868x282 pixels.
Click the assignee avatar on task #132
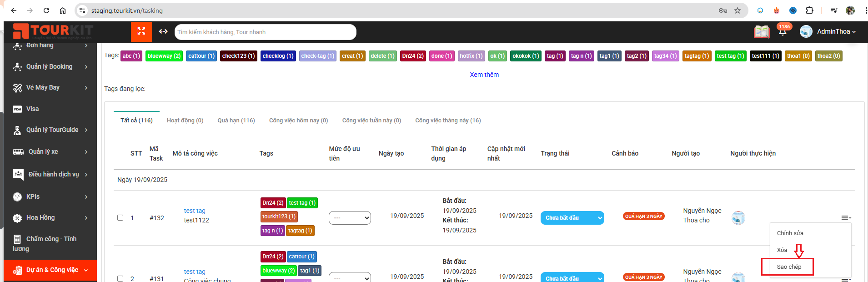tap(738, 218)
